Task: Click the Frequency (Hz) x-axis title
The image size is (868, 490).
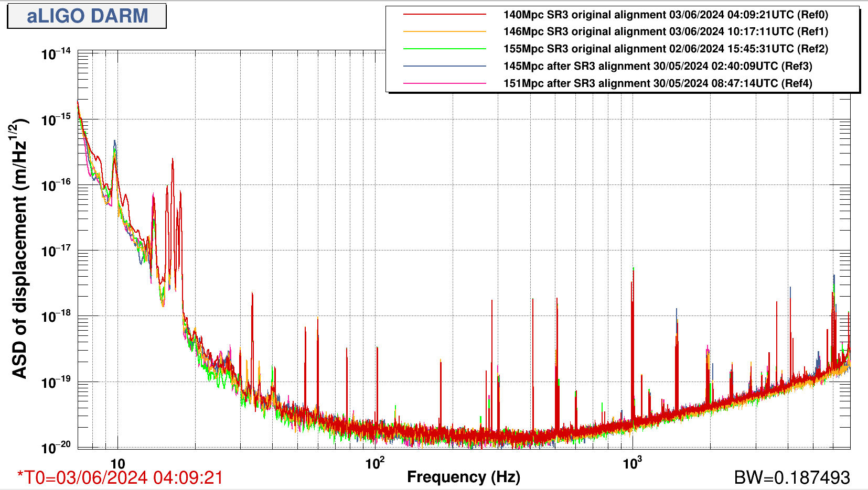Action: pos(464,477)
